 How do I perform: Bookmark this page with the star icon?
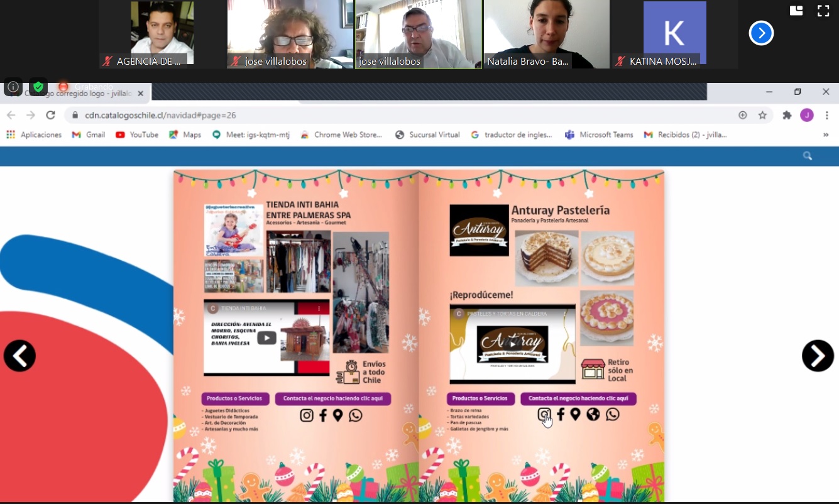tap(762, 115)
